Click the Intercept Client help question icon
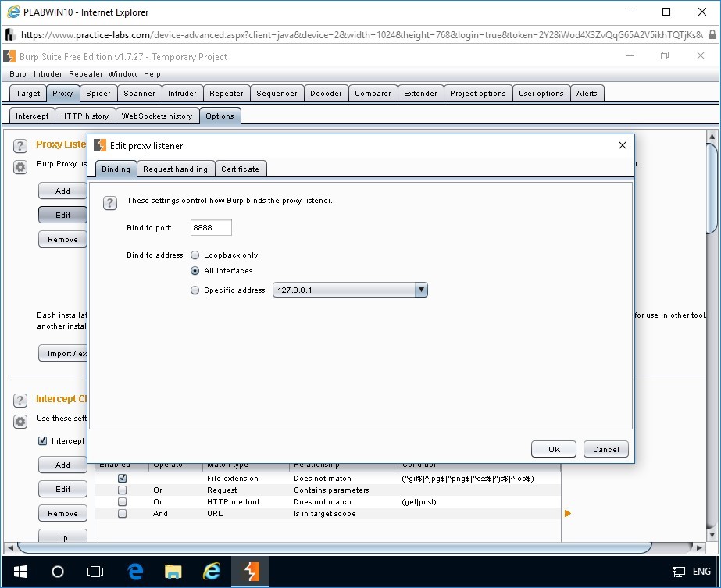 [x=21, y=401]
